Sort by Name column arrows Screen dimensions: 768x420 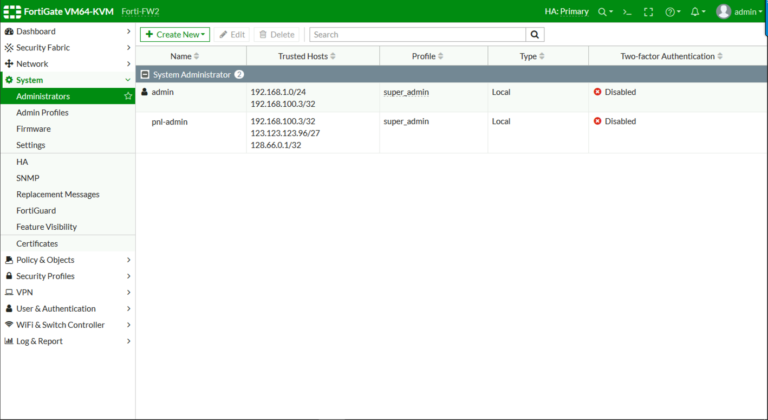coord(196,56)
